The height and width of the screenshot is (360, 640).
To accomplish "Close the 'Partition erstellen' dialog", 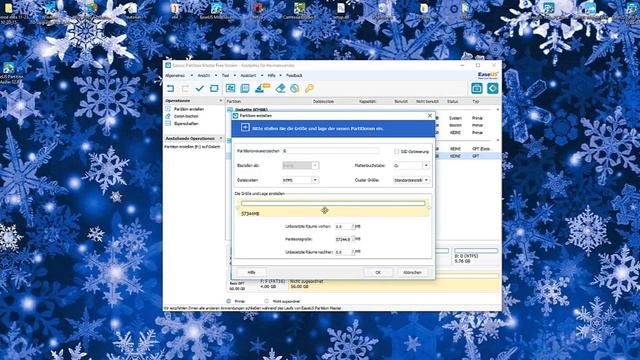I will 429,116.
